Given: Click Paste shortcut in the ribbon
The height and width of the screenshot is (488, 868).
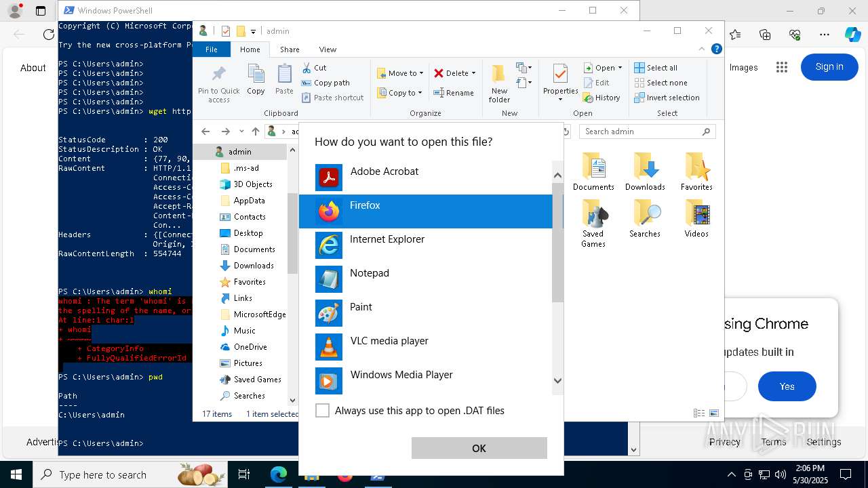Looking at the screenshot, I should (x=333, y=98).
